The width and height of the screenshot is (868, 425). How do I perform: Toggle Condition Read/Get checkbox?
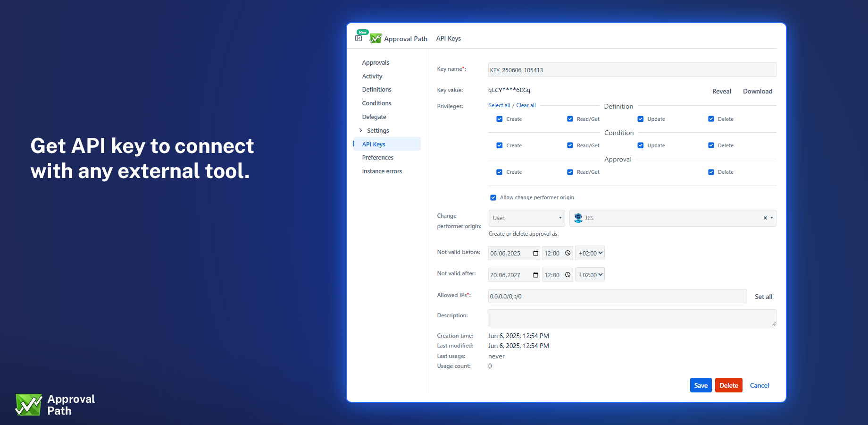tap(570, 145)
